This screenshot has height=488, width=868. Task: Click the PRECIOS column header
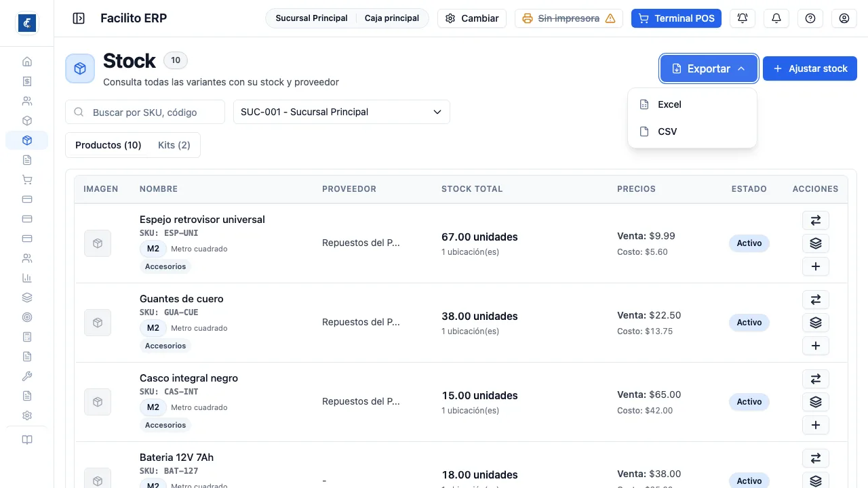click(636, 189)
